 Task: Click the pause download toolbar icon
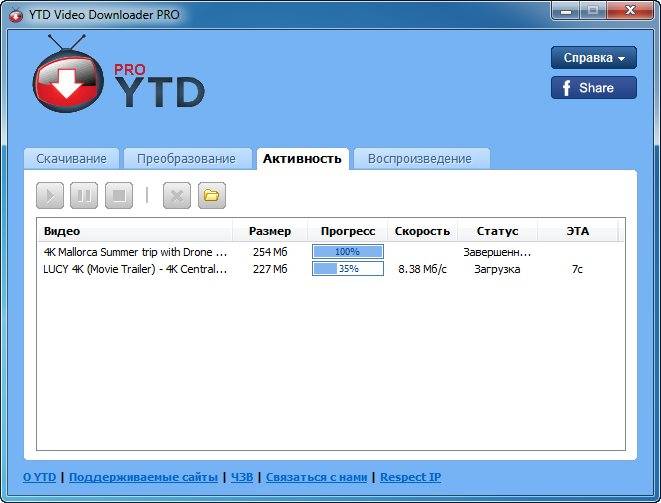tap(84, 196)
